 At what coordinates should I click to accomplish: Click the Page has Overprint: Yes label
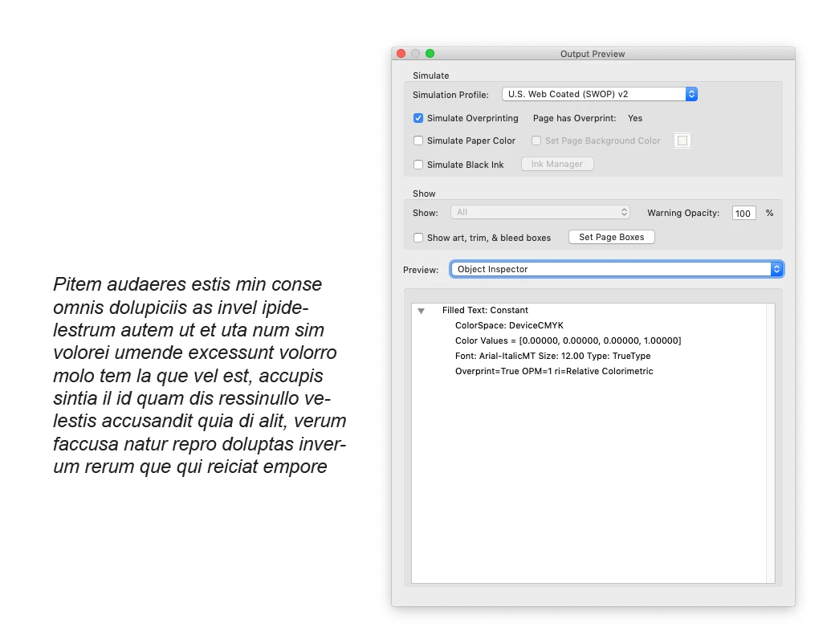point(588,118)
